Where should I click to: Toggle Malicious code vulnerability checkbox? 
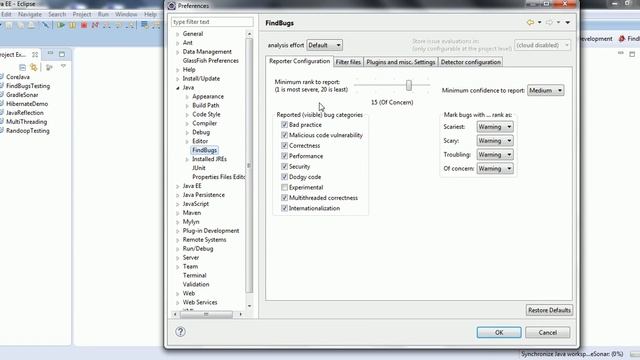pyautogui.click(x=284, y=135)
